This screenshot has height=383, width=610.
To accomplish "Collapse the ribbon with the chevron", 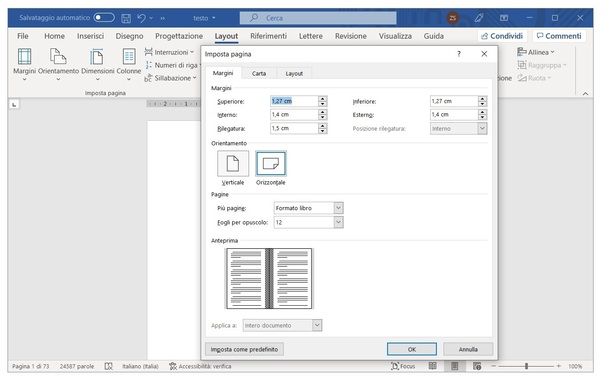I will [585, 93].
